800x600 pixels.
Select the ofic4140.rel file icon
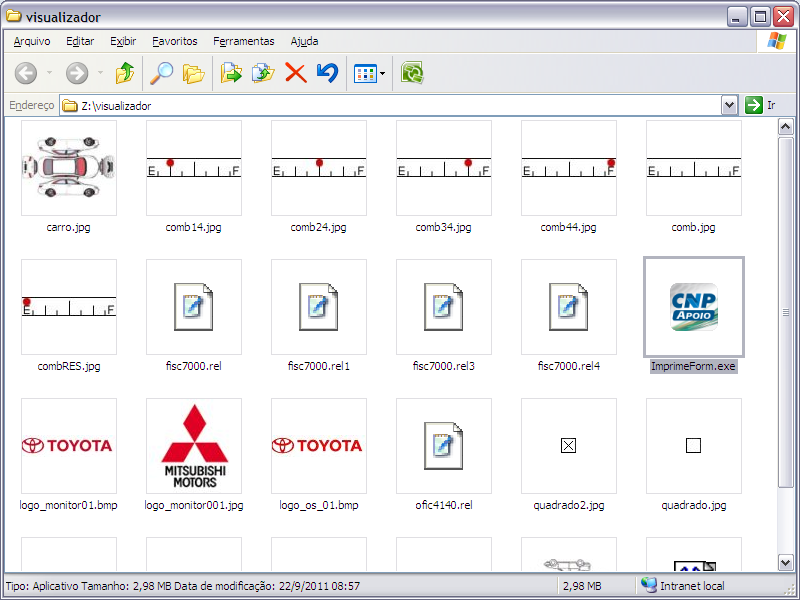coord(444,446)
